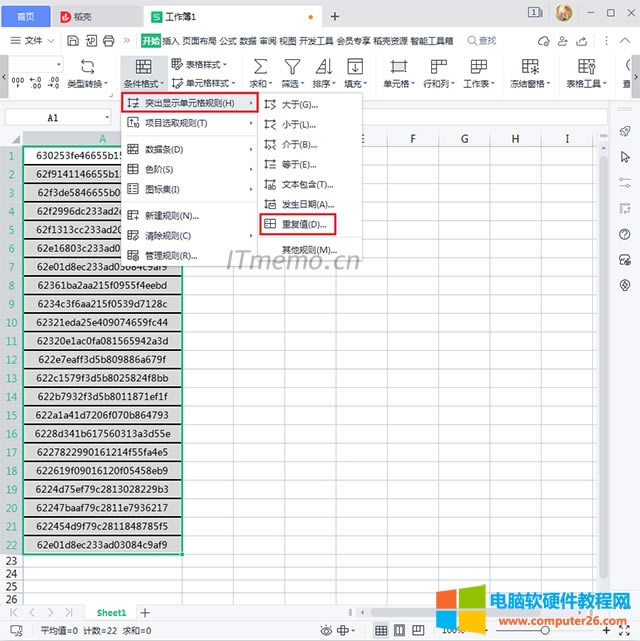Image resolution: width=640 pixels, height=641 pixels.
Task: Click the Type Conversion (类型转换) icon
Action: (x=88, y=67)
